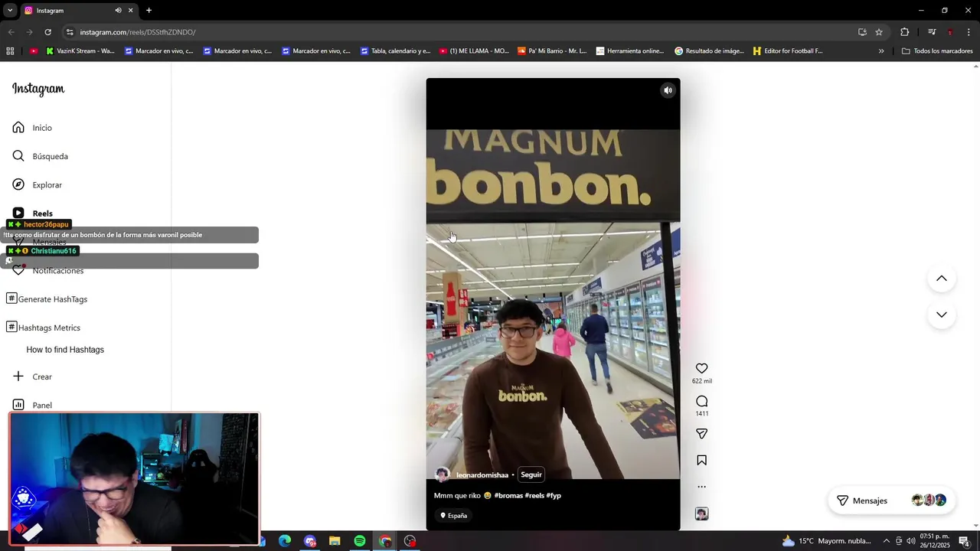Viewport: 980px width, 551px height.
Task: Close the Instagram tab
Action: pos(130,11)
